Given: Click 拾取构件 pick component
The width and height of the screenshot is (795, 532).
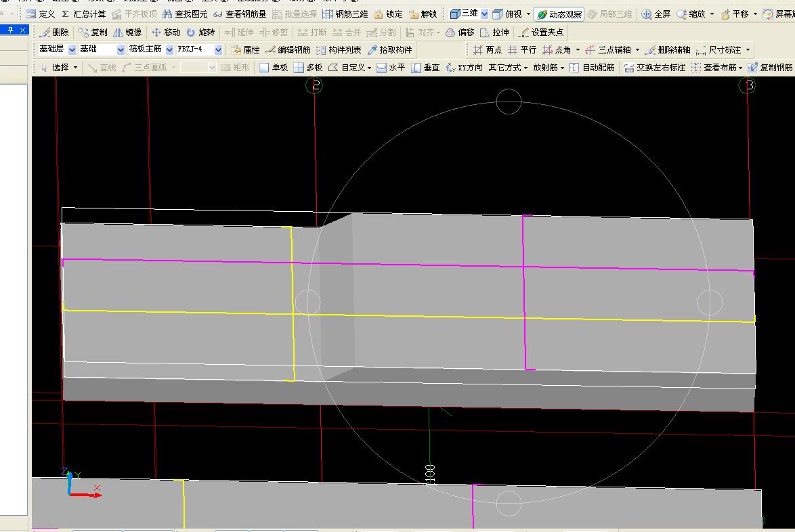Looking at the screenshot, I should click(x=390, y=49).
